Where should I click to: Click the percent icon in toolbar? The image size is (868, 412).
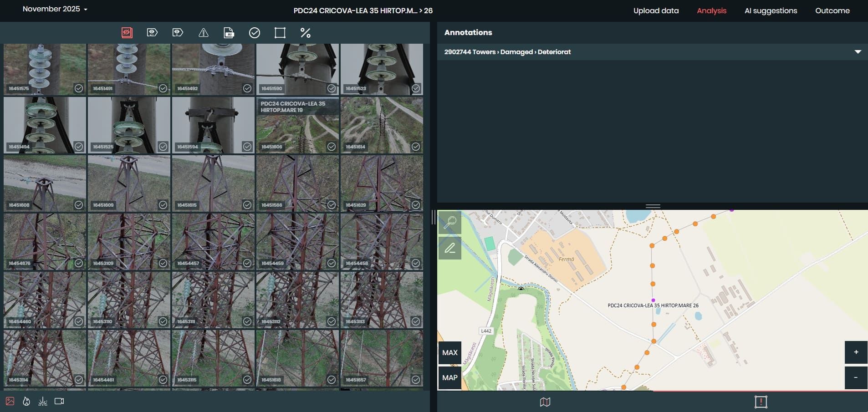[x=306, y=33]
